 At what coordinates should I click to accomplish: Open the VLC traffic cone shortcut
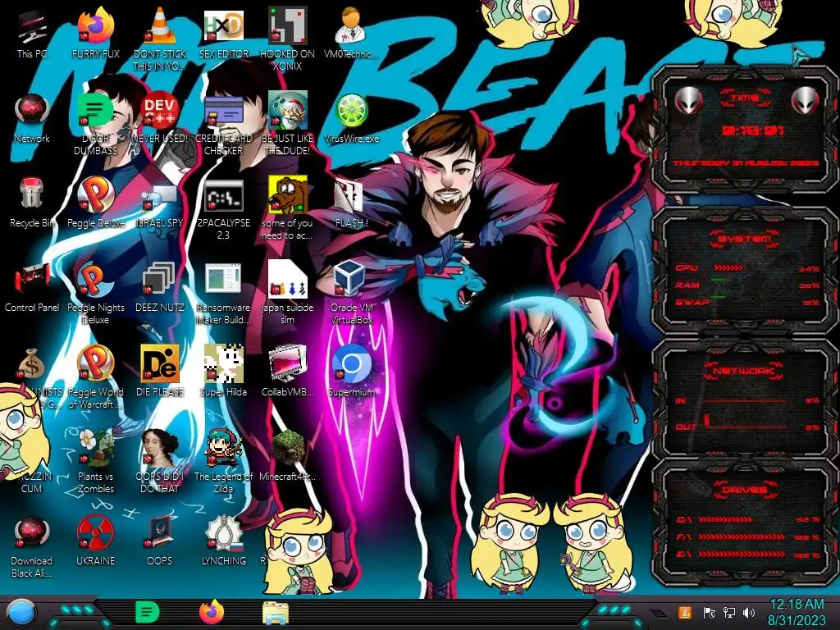[x=160, y=39]
